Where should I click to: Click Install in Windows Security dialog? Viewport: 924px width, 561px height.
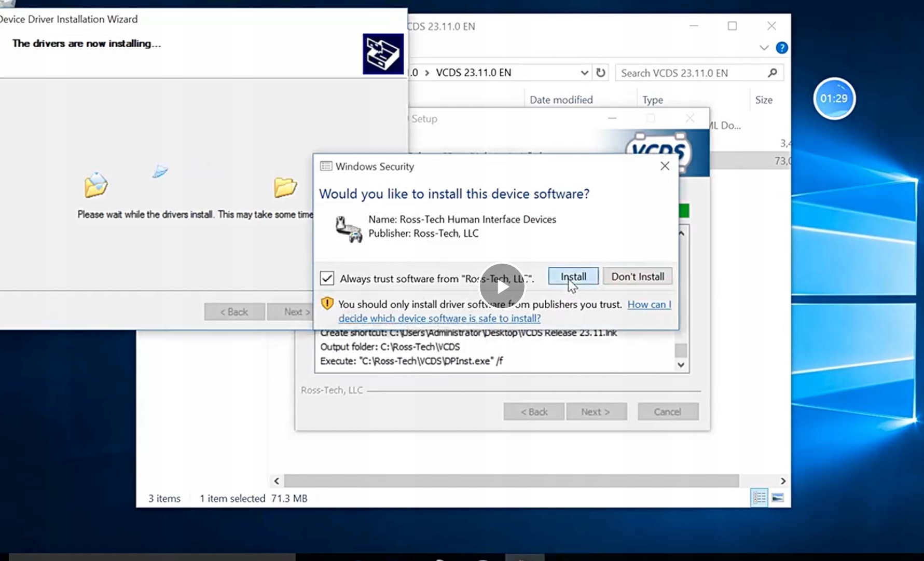tap(573, 277)
